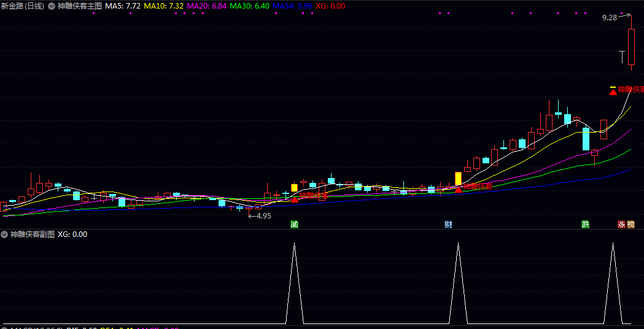644x329 pixels.
Task: Click the red 涨 event marker icon
Action: point(621,225)
